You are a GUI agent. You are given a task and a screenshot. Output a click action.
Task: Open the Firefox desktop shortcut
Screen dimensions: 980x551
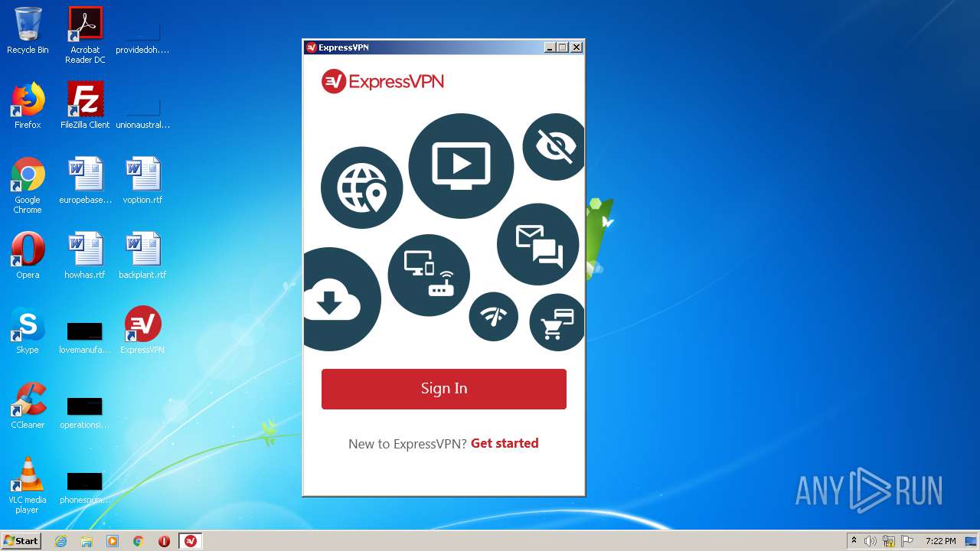tap(28, 106)
